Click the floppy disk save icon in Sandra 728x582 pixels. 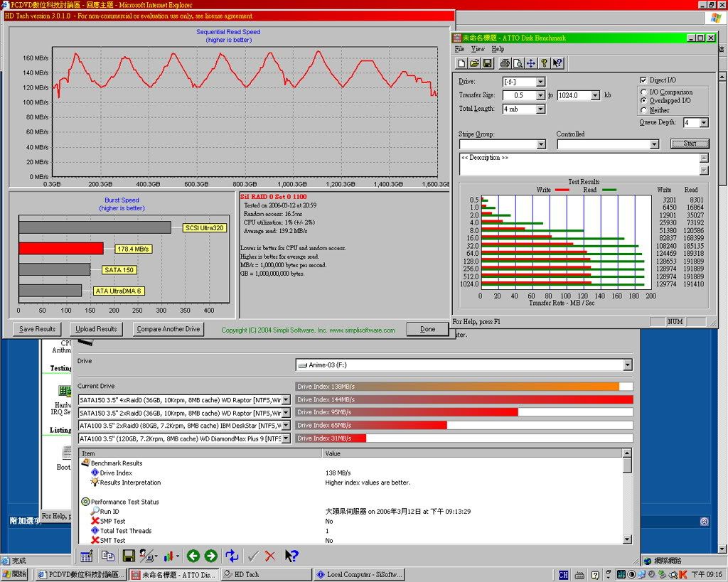coord(129,556)
